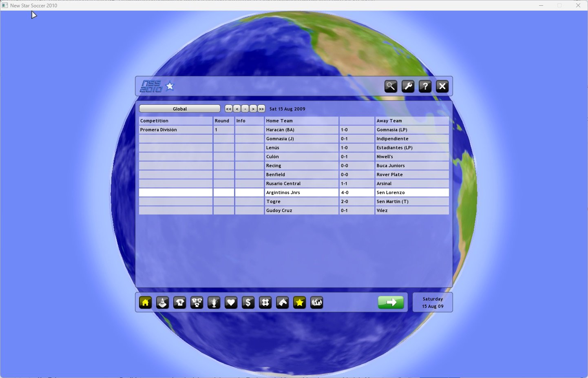Open the casino chip icon

[x=265, y=303]
